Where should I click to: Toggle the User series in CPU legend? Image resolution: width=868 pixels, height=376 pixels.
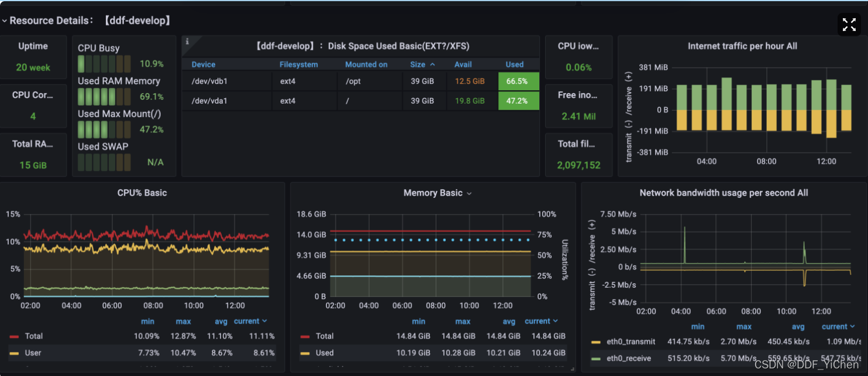(x=33, y=353)
